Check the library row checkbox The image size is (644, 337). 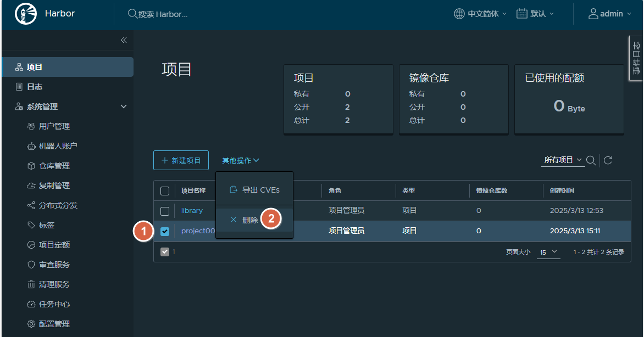pyautogui.click(x=165, y=211)
